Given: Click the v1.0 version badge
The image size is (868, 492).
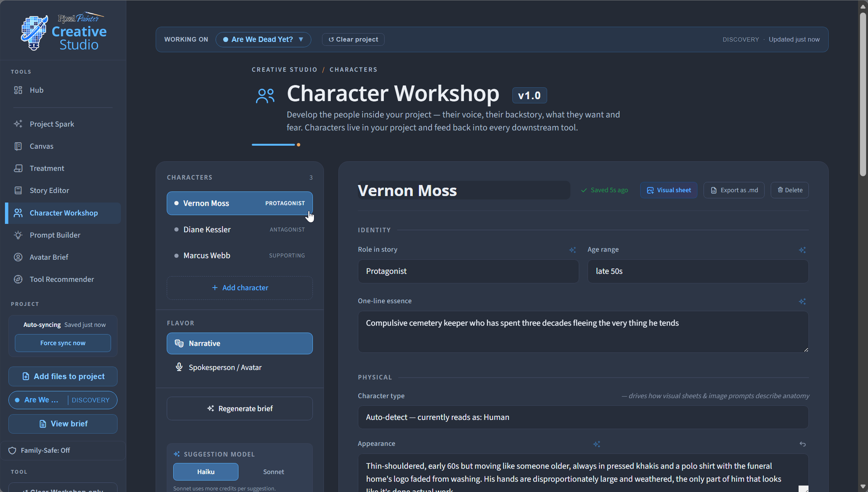Looking at the screenshot, I should pos(529,95).
